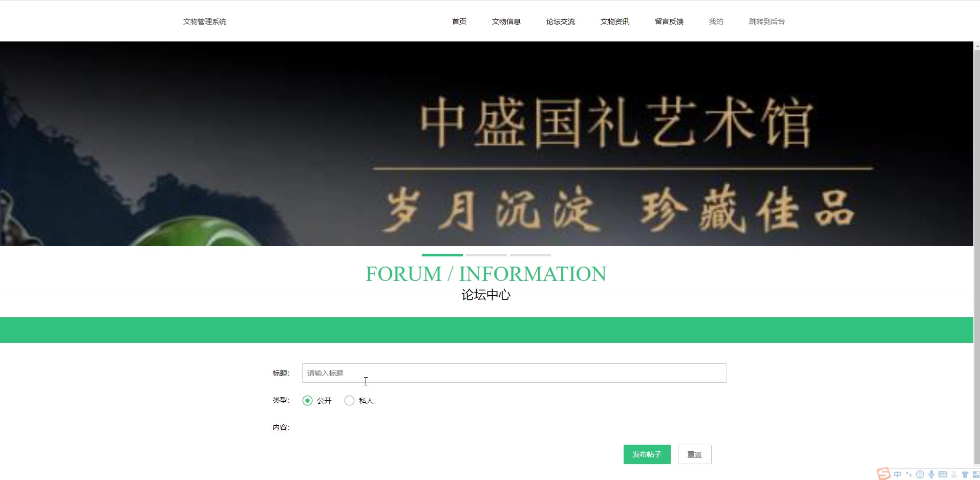Viewport: 980px width, 480px height.
Task: Focus the 标题 input field
Action: pos(515,373)
